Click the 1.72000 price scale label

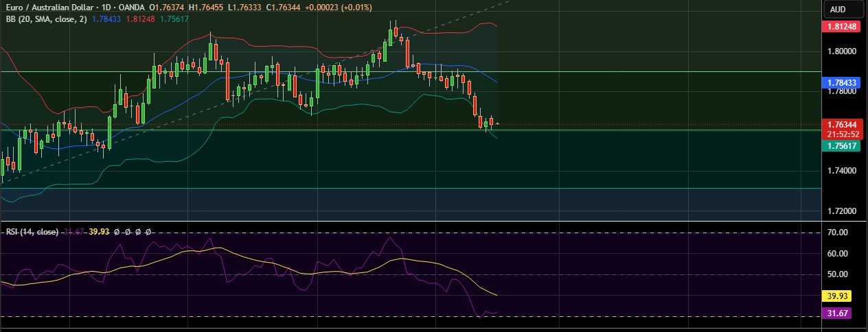pyautogui.click(x=841, y=211)
